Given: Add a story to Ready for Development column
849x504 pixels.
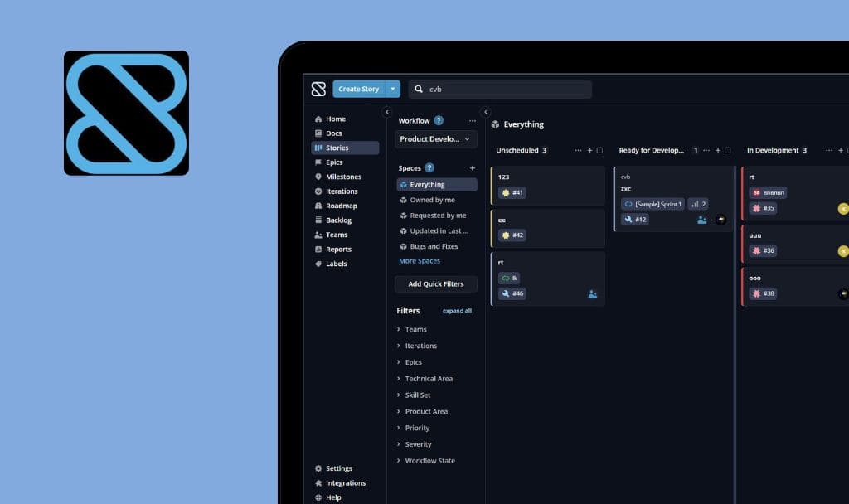Looking at the screenshot, I should 717,150.
